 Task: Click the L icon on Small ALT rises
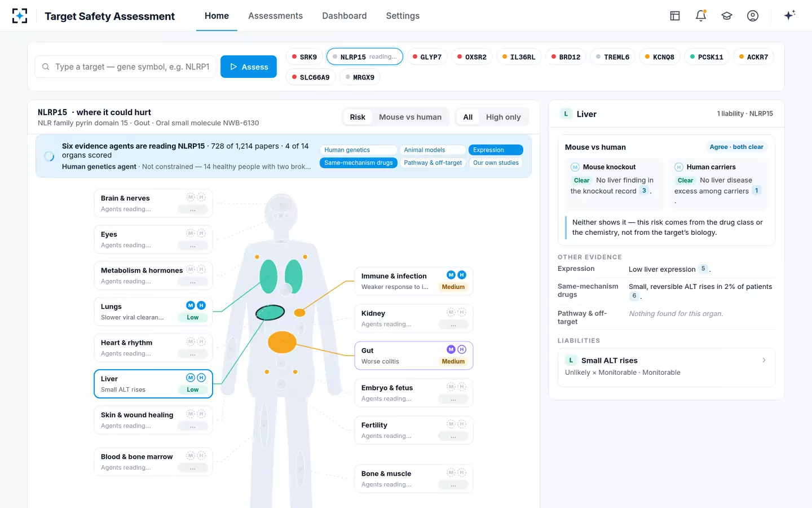coord(571,360)
